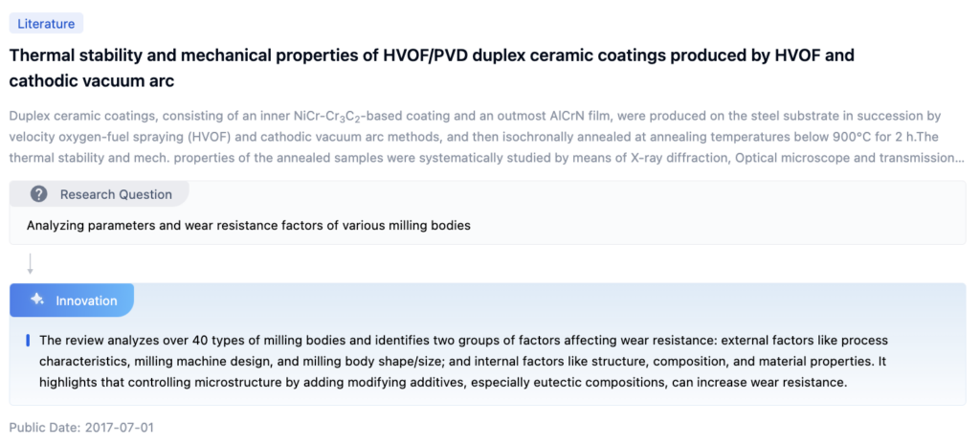Click the question mark icon beside Research Question
This screenshot has width=980, height=445.
39,194
